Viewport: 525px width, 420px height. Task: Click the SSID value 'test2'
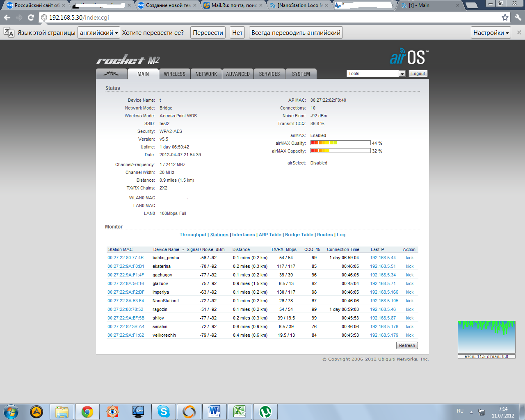click(x=164, y=123)
